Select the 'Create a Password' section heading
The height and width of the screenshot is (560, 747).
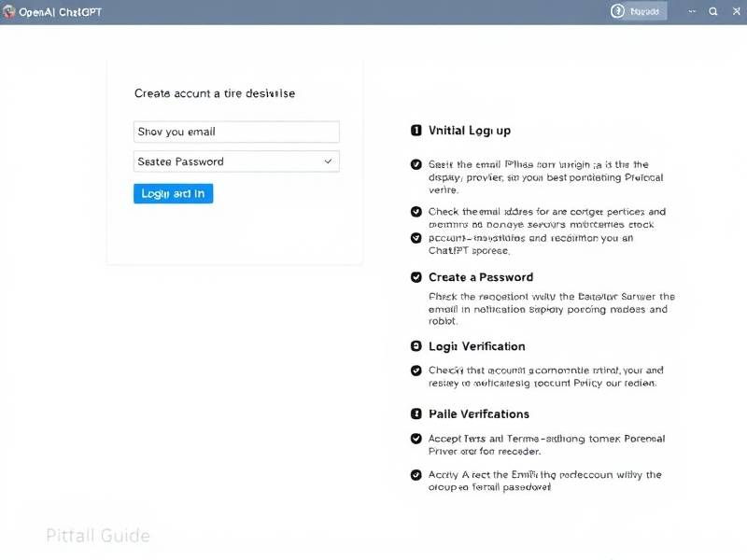[x=480, y=277]
